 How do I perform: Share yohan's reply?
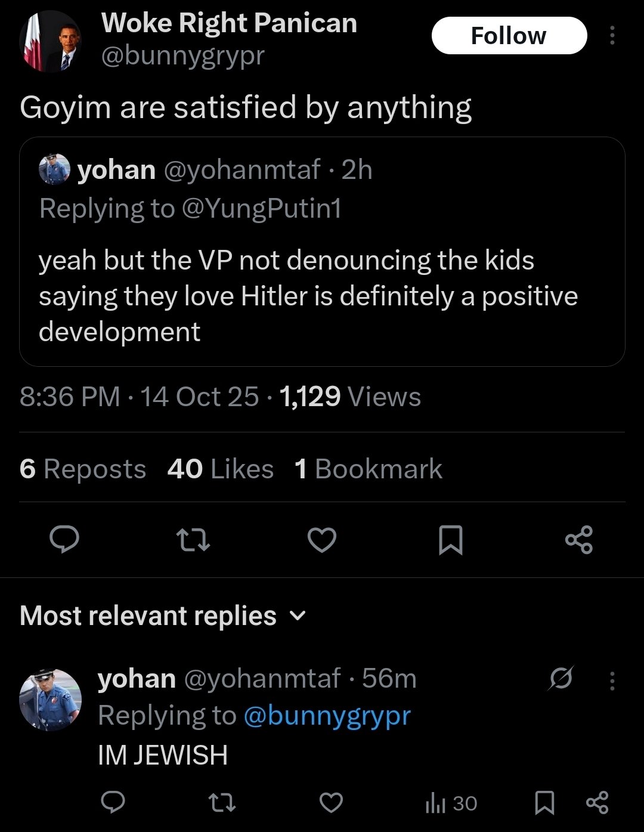tap(596, 803)
